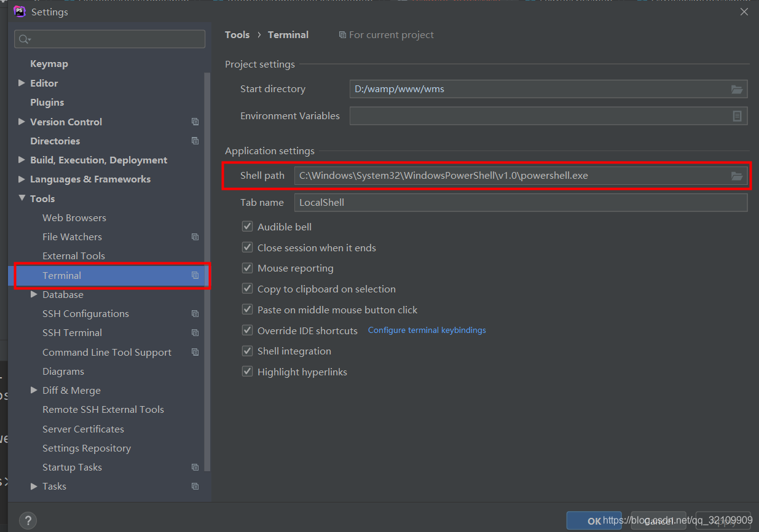Uncheck Highlight hyperlinks
The height and width of the screenshot is (532, 759).
click(247, 372)
